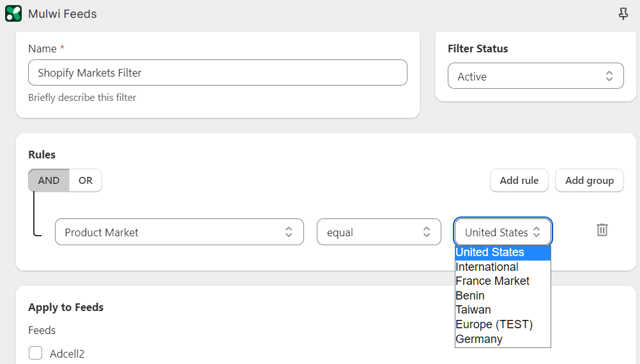640x364 pixels.
Task: Choose United States from the list
Action: coord(503,252)
